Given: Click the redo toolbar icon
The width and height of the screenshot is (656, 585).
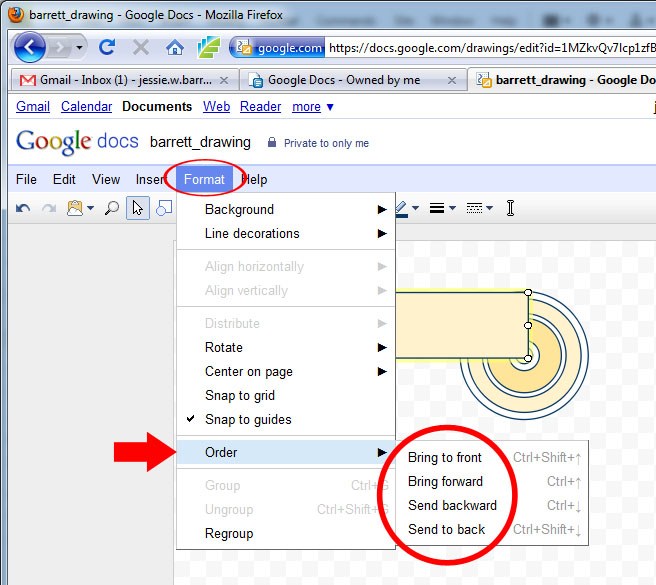Looking at the screenshot, I should coord(49,208).
